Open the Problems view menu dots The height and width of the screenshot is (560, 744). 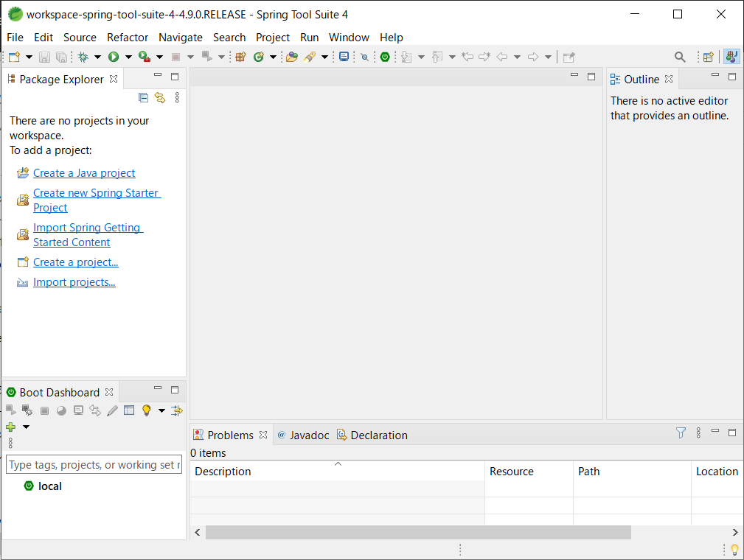[698, 434]
